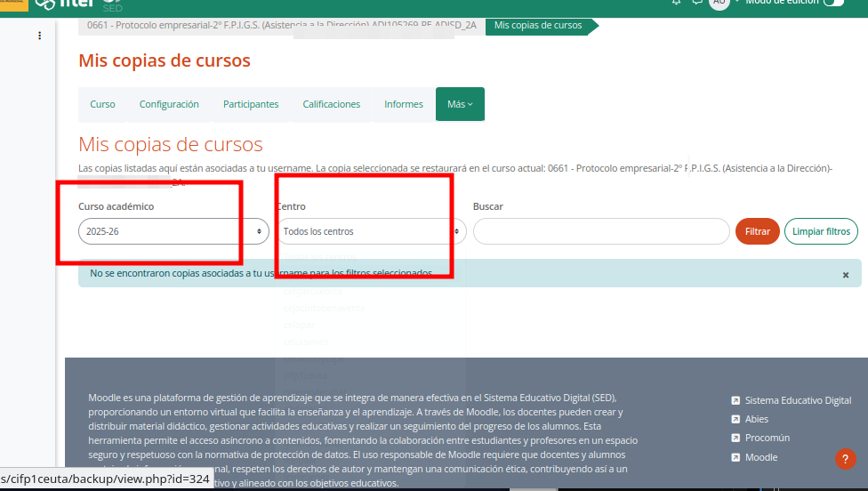Open the messaging chat bubble icon
Image resolution: width=868 pixels, height=491 pixels.
point(697,2)
